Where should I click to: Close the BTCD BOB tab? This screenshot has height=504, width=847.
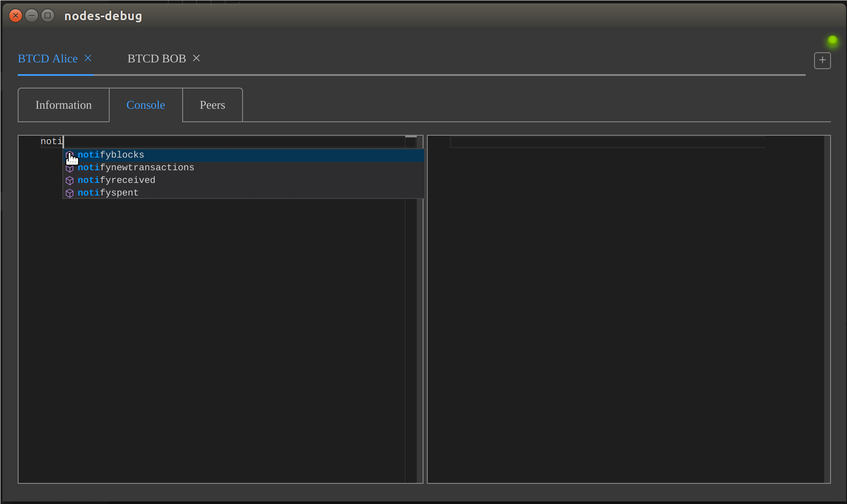click(196, 58)
